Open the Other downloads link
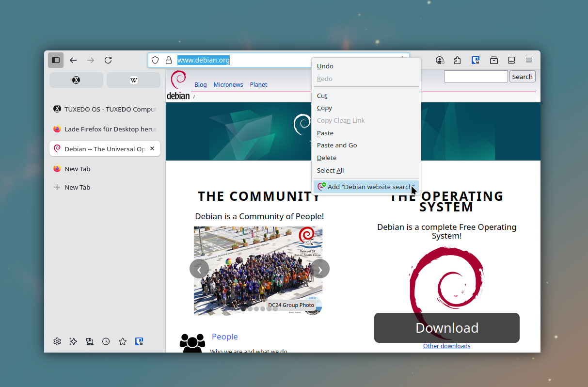 coord(446,346)
